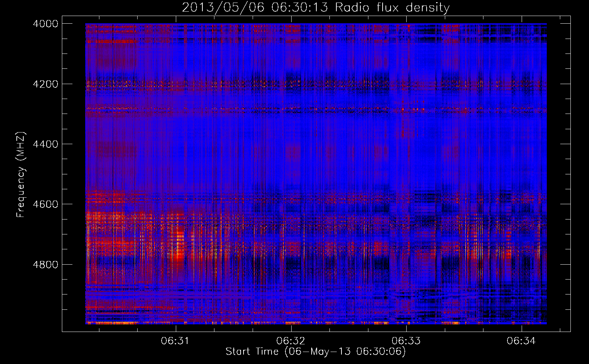Click the 4200 frequency axis label

[x=46, y=84]
